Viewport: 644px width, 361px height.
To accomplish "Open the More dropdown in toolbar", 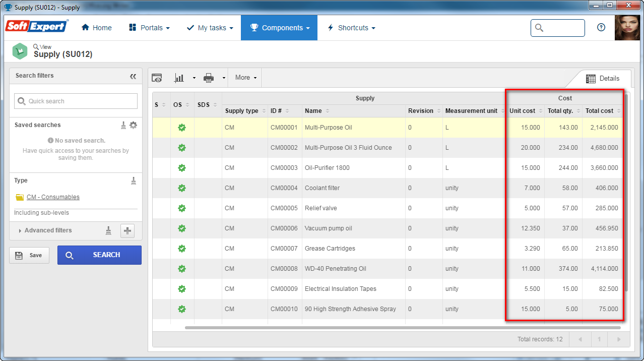I will [246, 78].
